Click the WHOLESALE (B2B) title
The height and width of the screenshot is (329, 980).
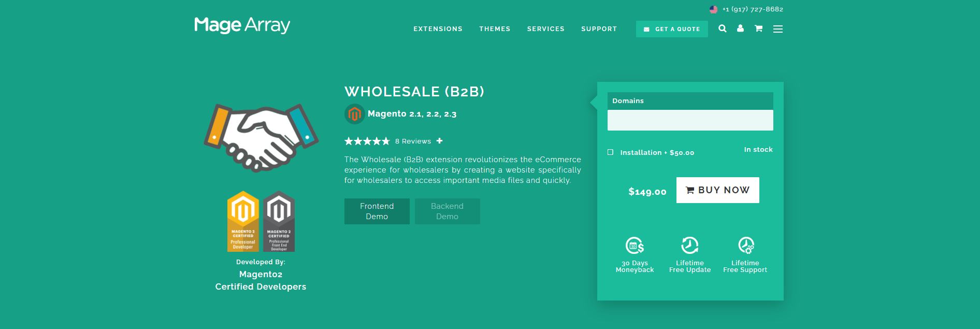tap(414, 92)
